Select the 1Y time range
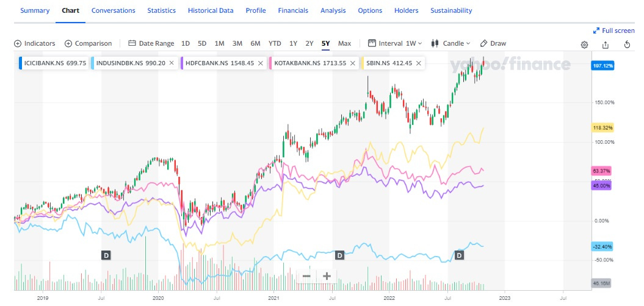 point(293,43)
